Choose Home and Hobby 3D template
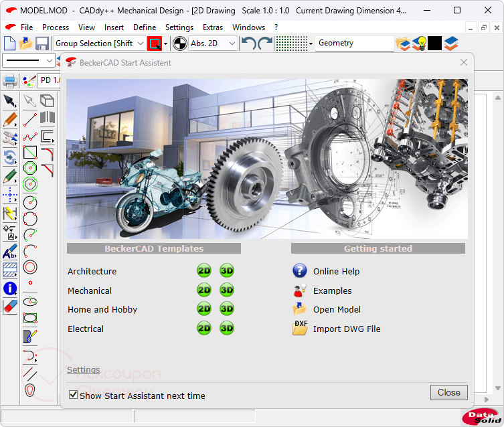This screenshot has height=427, width=504. pyautogui.click(x=227, y=309)
